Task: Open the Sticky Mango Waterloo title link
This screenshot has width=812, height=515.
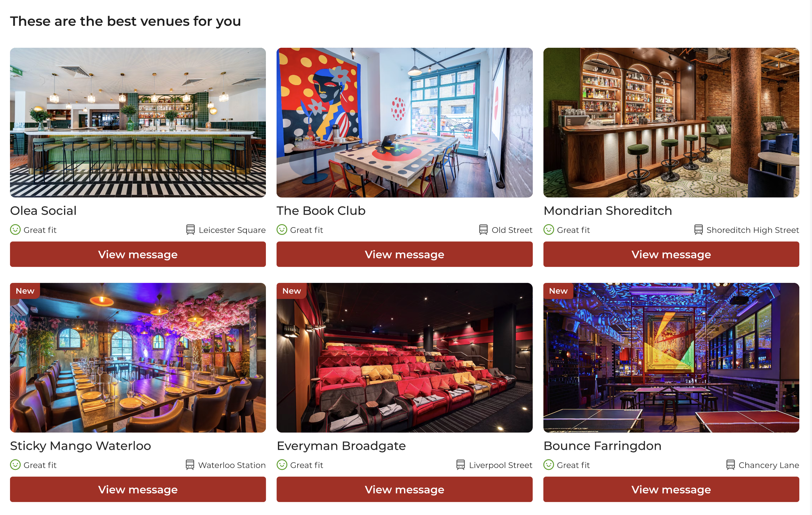Action: pyautogui.click(x=81, y=446)
